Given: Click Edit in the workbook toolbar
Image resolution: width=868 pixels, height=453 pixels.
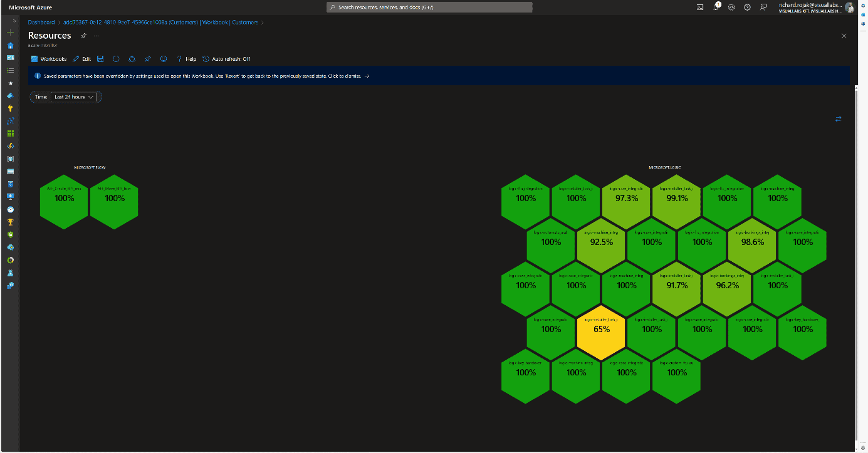Looking at the screenshot, I should pyautogui.click(x=82, y=59).
